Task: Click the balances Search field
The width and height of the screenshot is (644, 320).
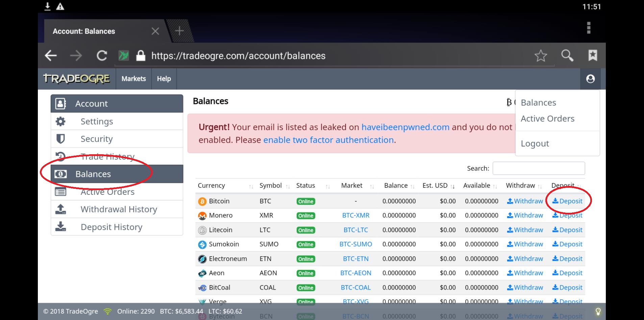Action: click(539, 168)
